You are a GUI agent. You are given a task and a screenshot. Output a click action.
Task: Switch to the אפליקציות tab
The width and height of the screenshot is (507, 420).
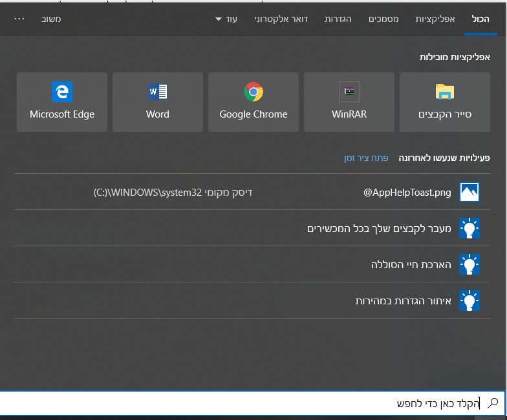435,19
